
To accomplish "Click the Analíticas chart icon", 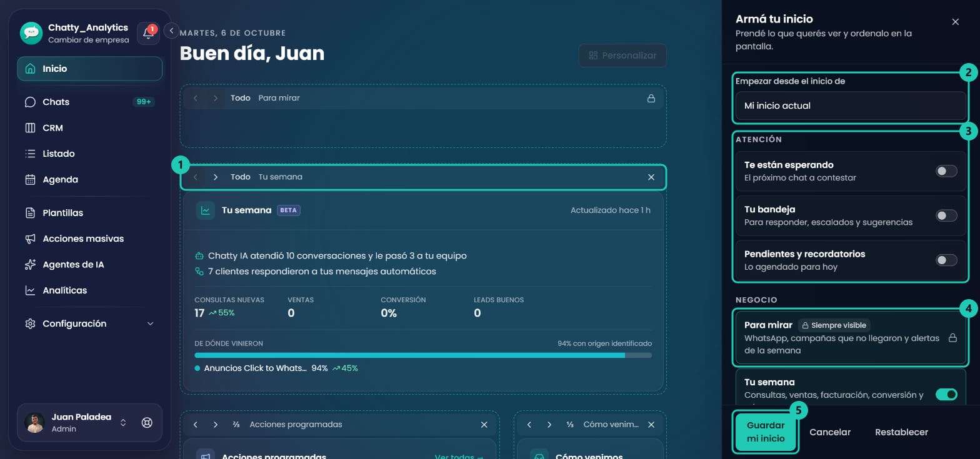I will click(x=30, y=290).
